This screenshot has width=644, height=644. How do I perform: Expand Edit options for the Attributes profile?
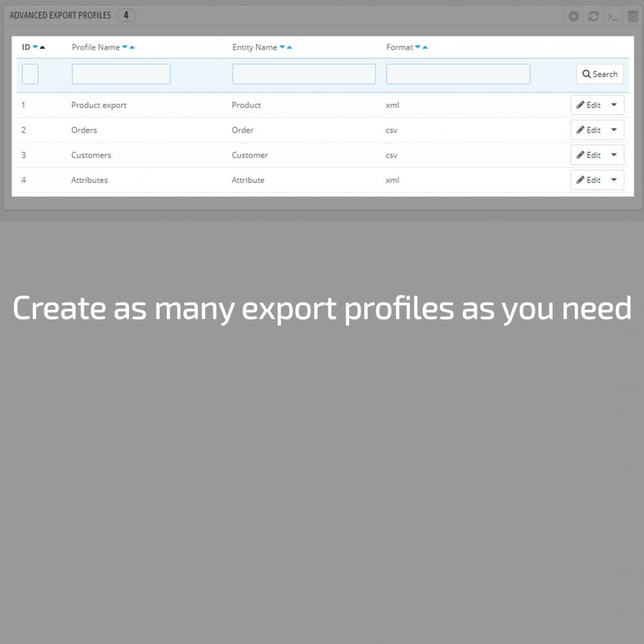[613, 180]
